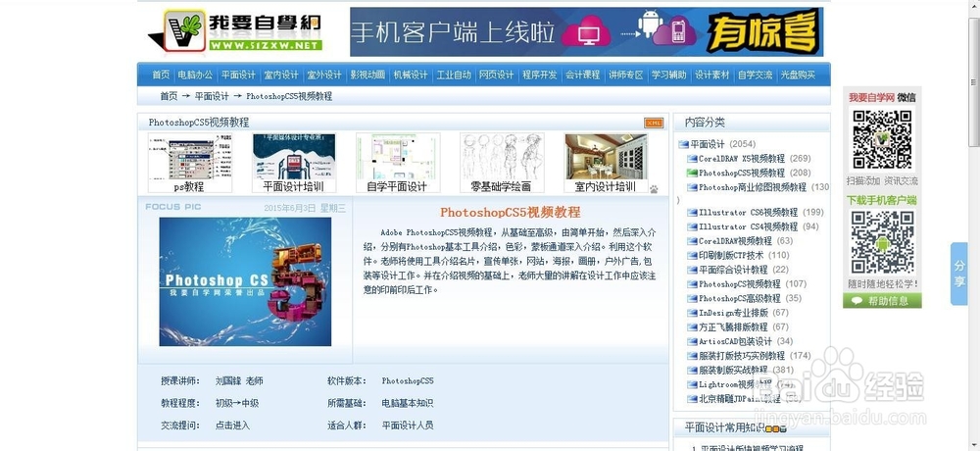Click the icon beside InDesign专业排版
This screenshot has height=451, width=980.
point(692,314)
